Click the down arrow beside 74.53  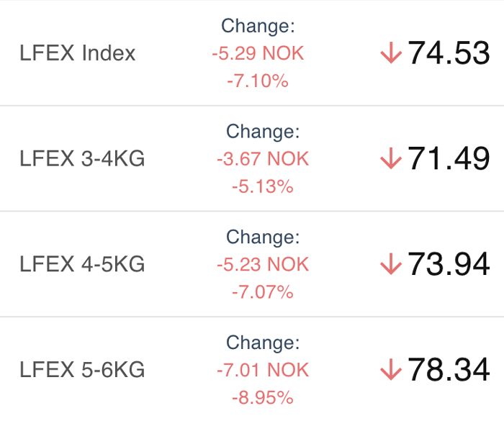pyautogui.click(x=391, y=53)
